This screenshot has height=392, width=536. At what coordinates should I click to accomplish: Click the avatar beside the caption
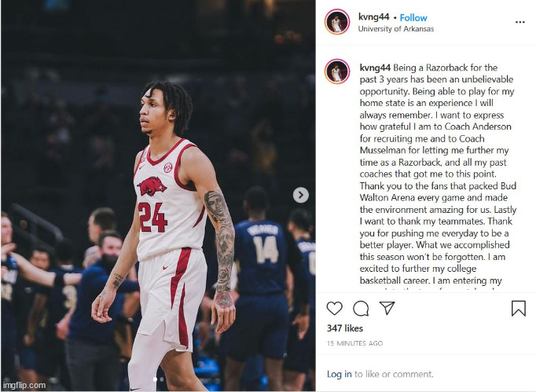pyautogui.click(x=337, y=71)
